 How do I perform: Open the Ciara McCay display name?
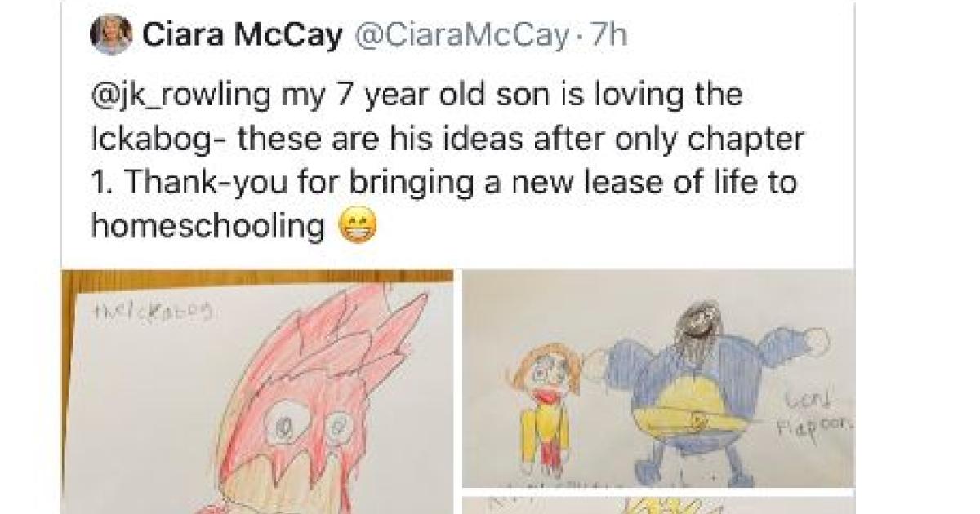coord(242,36)
